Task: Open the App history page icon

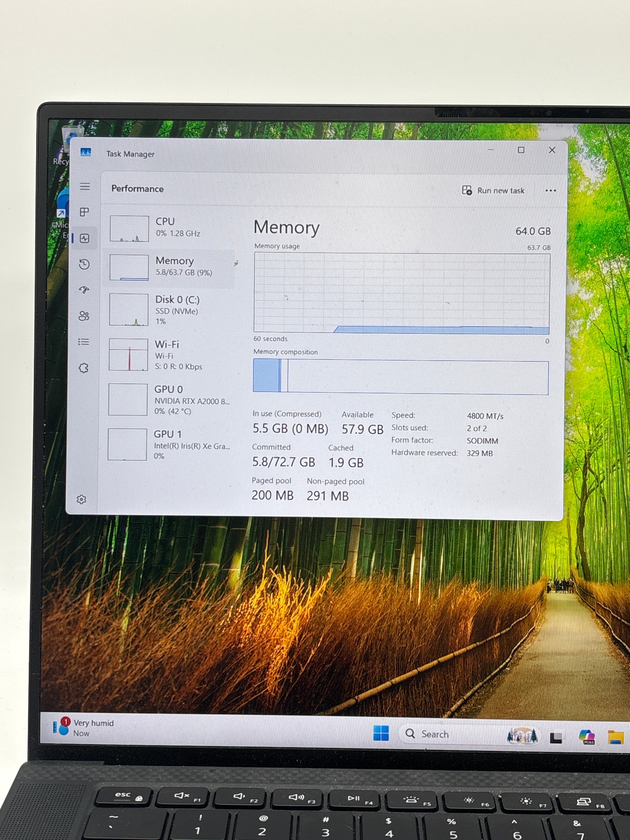Action: pos(84,264)
